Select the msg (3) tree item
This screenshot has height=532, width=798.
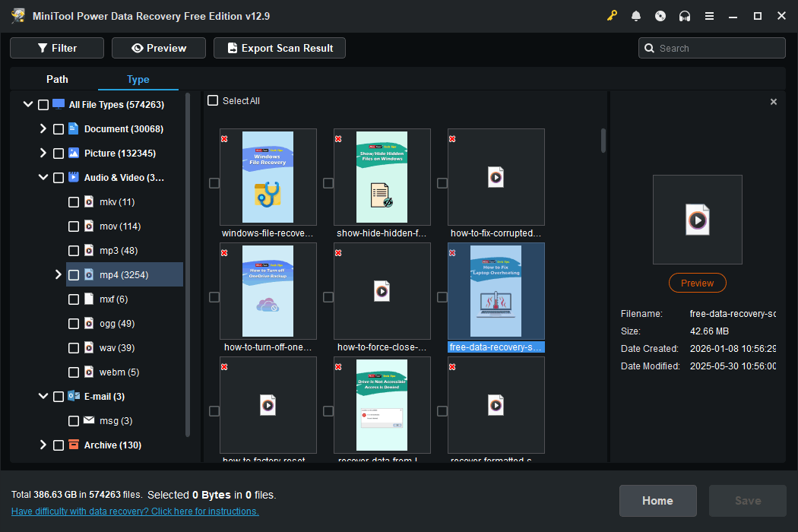tap(116, 420)
